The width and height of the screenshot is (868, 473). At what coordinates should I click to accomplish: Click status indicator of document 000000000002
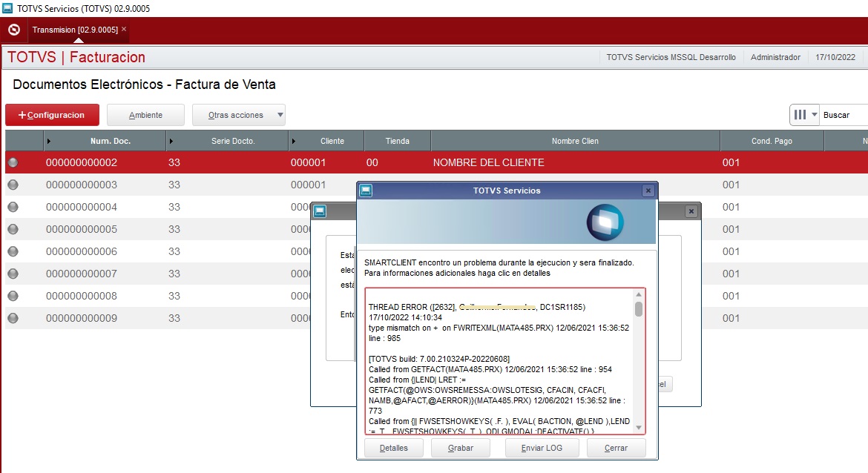pyautogui.click(x=13, y=162)
